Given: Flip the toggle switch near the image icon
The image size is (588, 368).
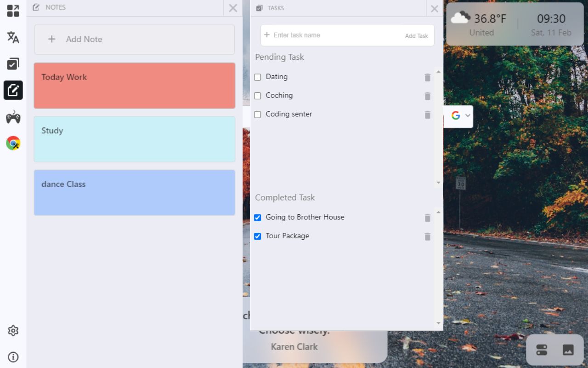Looking at the screenshot, I should tap(541, 350).
